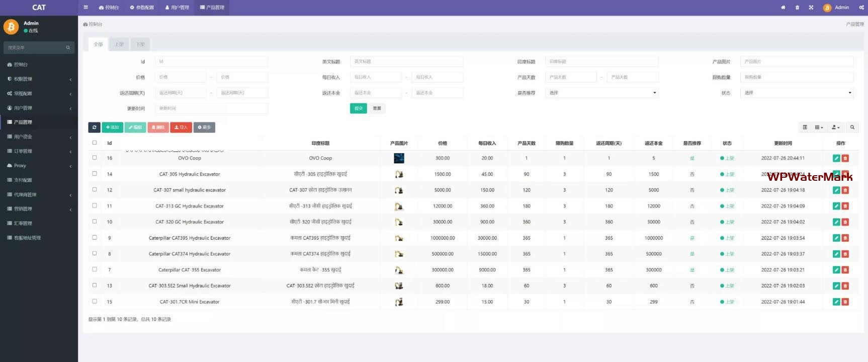Open 用户管理 tab in top navigation
The image size is (868, 362).
point(177,8)
